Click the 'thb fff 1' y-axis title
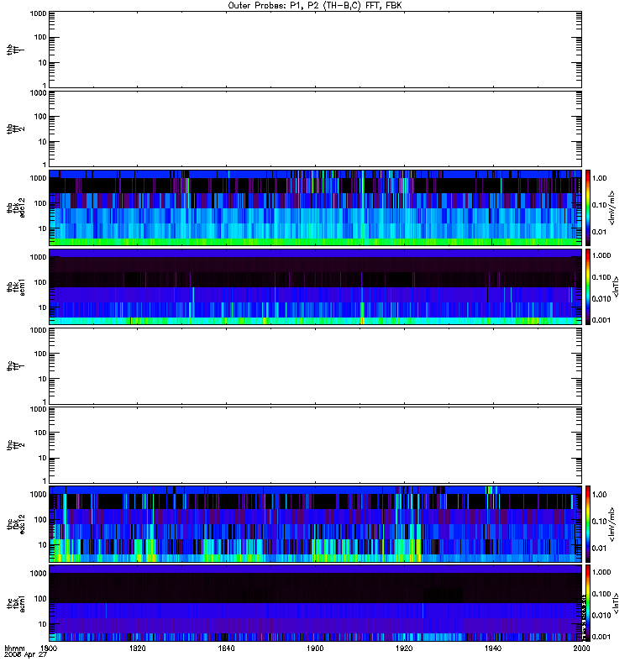This screenshot has width=630, height=672. click(15, 50)
